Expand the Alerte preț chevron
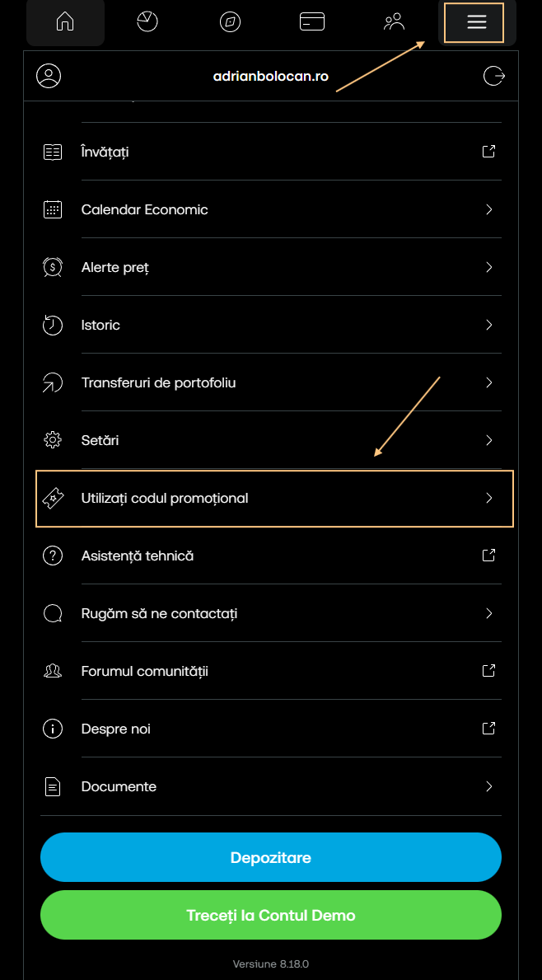 pyautogui.click(x=488, y=267)
